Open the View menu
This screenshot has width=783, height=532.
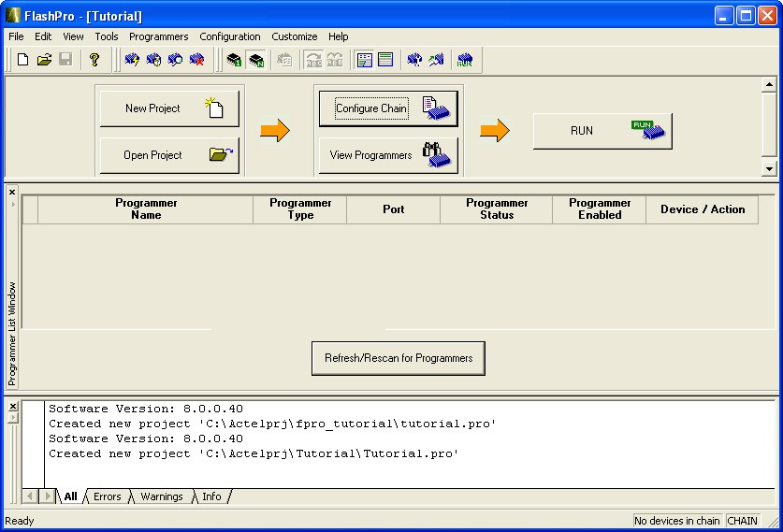pyautogui.click(x=73, y=36)
